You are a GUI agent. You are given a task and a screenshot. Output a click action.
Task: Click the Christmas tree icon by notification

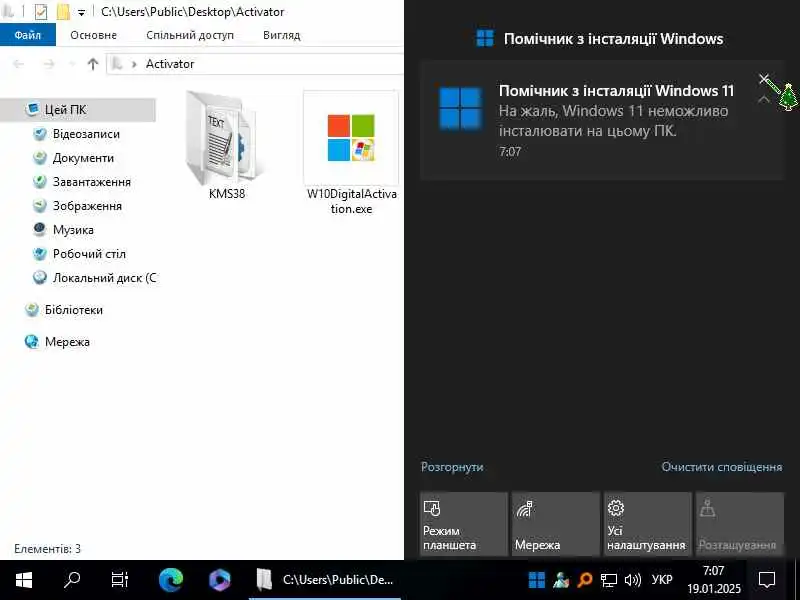click(788, 96)
